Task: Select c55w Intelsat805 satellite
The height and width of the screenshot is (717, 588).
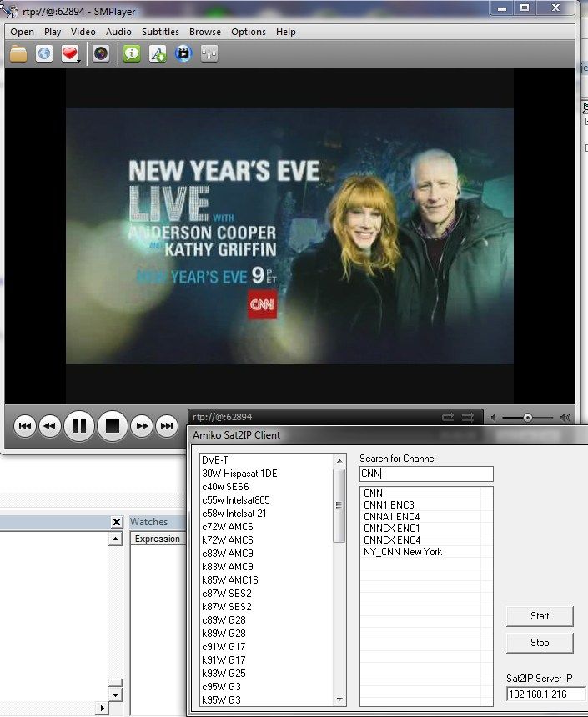Action: pos(268,499)
